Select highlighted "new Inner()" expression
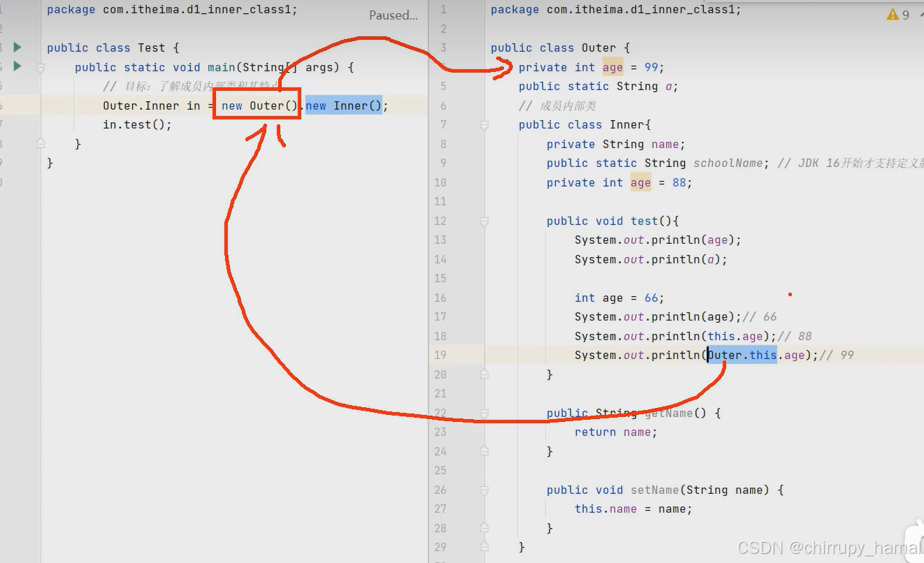 pyautogui.click(x=344, y=105)
